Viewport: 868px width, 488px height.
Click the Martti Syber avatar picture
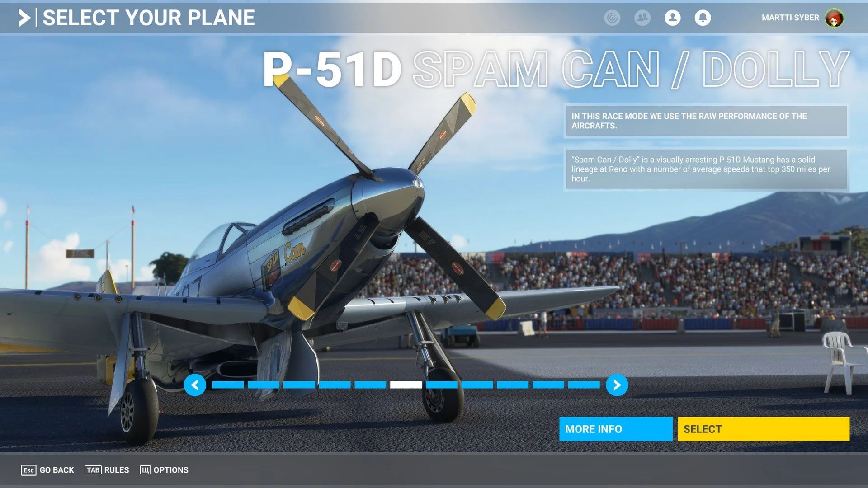(834, 18)
